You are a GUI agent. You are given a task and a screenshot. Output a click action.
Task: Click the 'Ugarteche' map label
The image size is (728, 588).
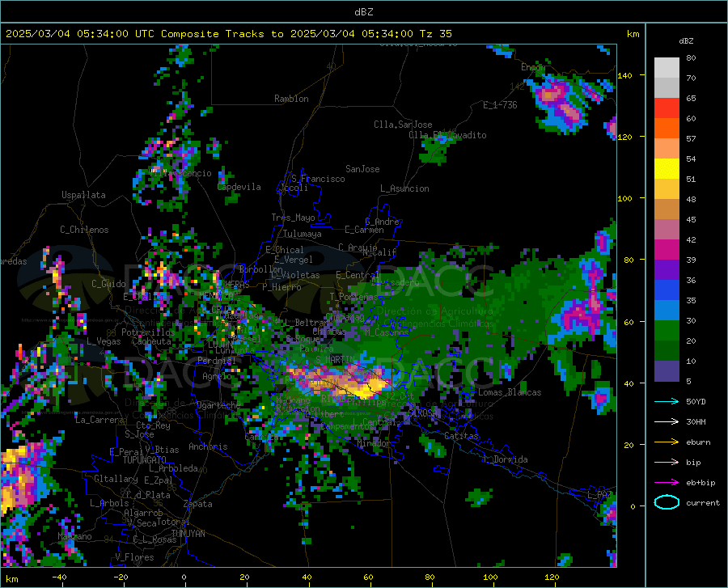click(218, 405)
